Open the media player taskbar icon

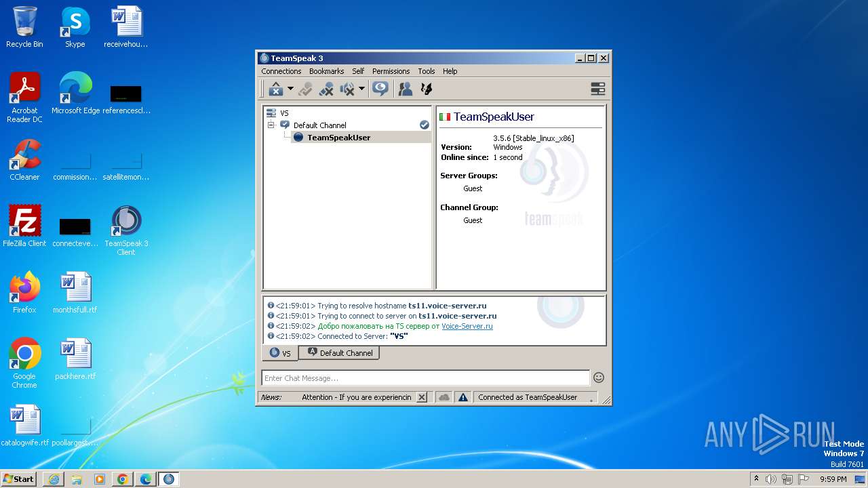(x=100, y=479)
